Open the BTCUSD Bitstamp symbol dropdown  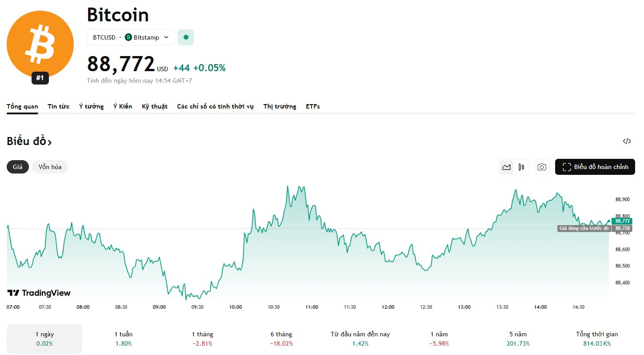(130, 37)
